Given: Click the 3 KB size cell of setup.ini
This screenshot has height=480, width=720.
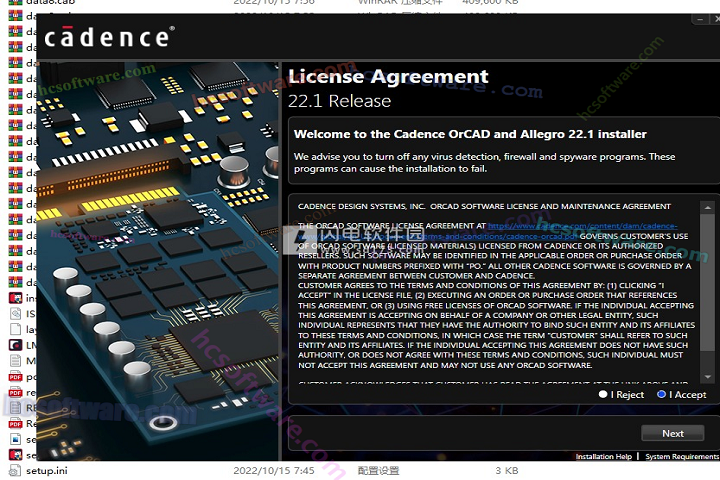Looking at the screenshot, I should (507, 471).
